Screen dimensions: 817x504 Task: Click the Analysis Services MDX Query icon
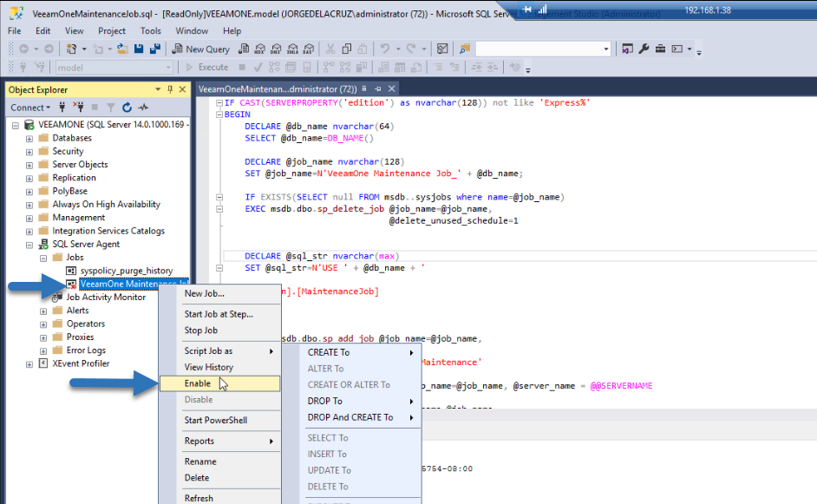click(259, 49)
